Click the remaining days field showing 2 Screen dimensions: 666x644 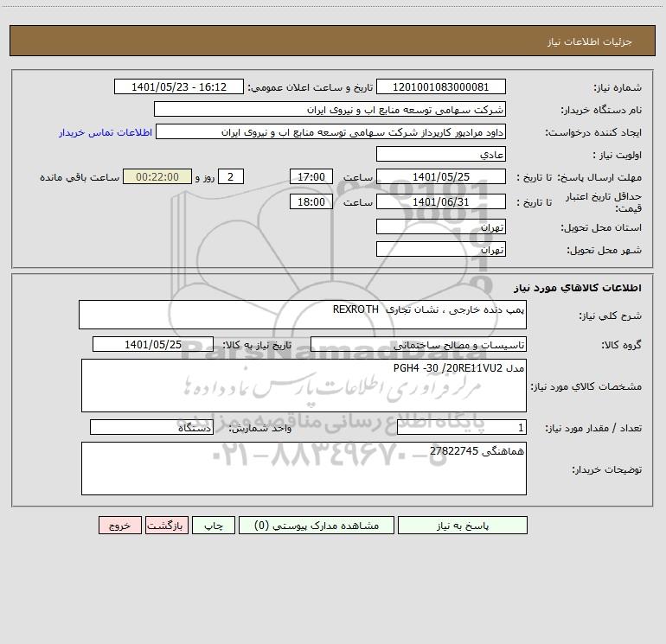[231, 176]
